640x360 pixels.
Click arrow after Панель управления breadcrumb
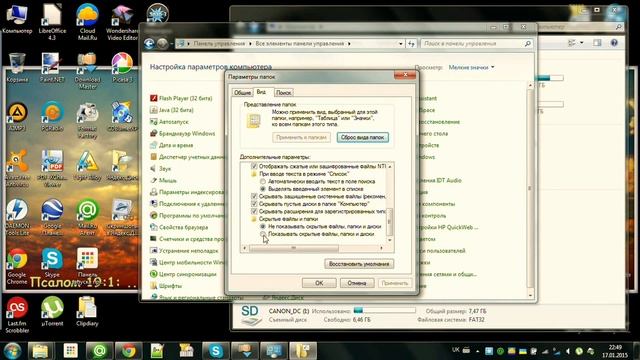coord(251,44)
